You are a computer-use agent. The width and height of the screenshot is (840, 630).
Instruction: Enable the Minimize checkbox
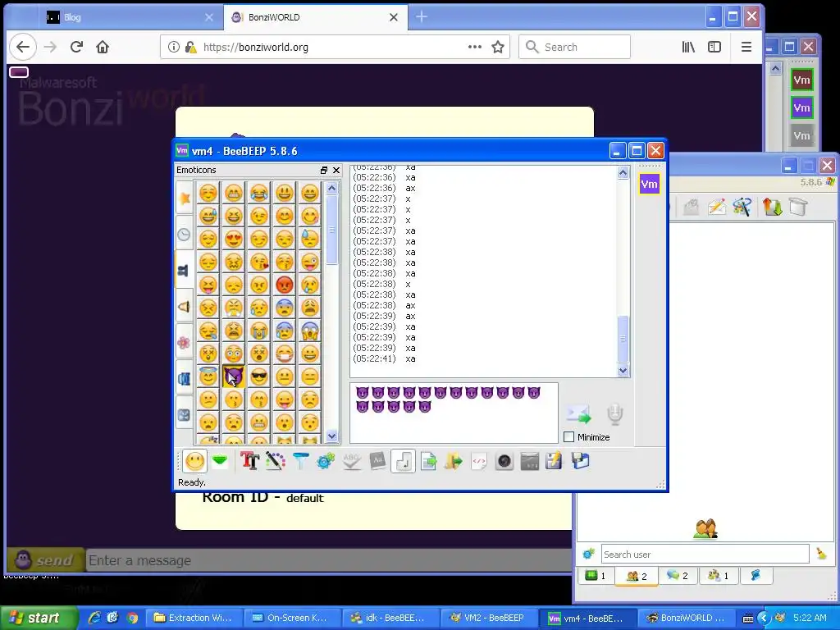[569, 437]
